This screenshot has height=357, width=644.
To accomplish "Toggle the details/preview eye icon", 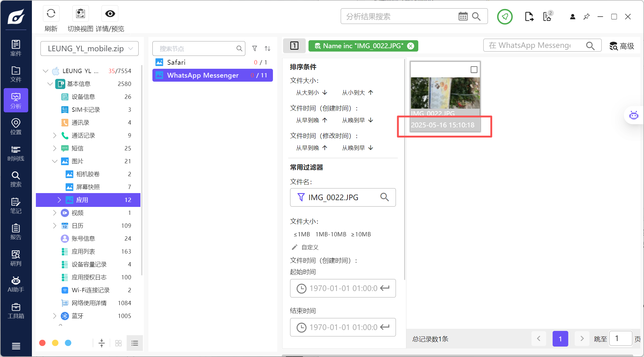I will [110, 14].
